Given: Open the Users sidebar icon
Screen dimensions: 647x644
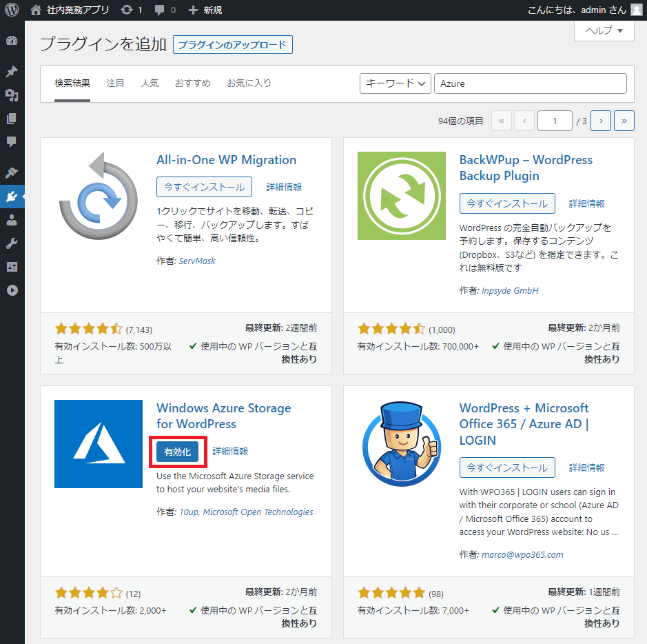Looking at the screenshot, I should (x=12, y=220).
